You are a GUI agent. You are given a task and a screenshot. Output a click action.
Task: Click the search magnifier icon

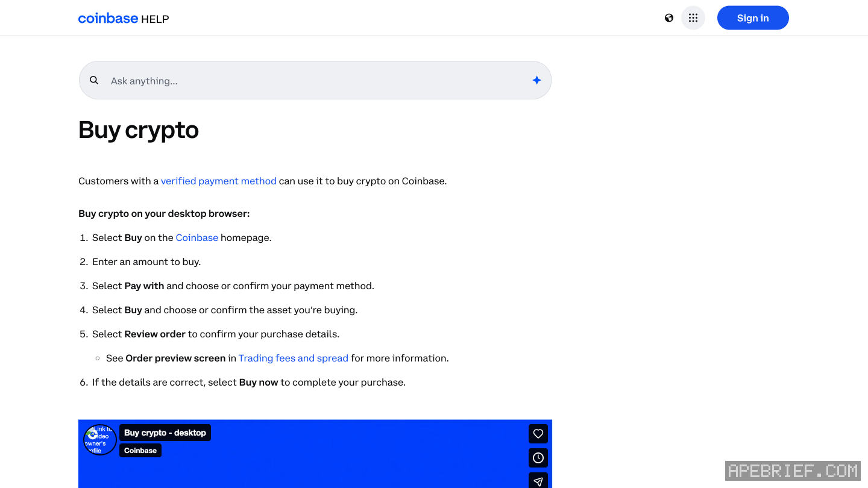pos(94,80)
